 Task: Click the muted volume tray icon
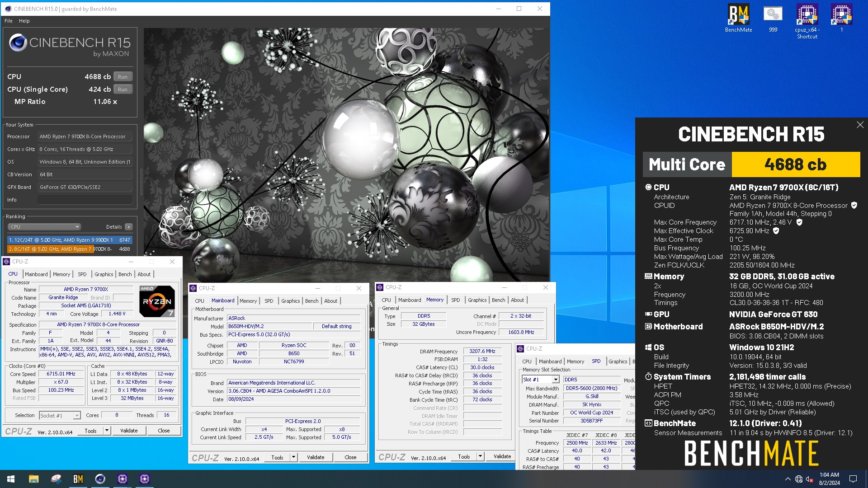point(809,479)
